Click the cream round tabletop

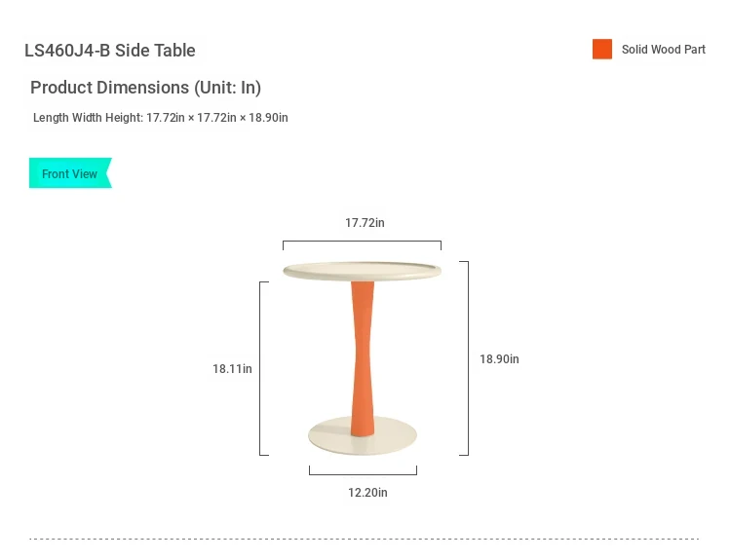(363, 271)
